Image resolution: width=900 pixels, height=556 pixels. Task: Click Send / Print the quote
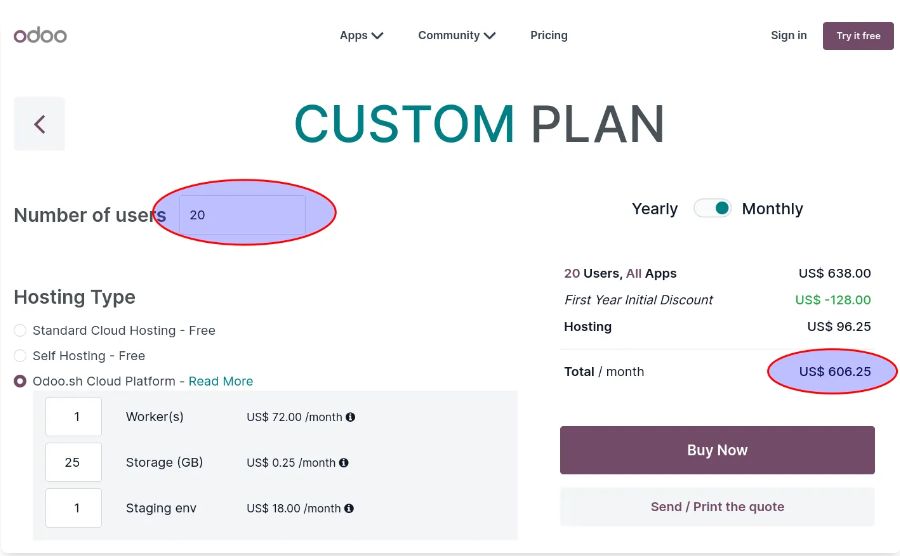click(717, 507)
